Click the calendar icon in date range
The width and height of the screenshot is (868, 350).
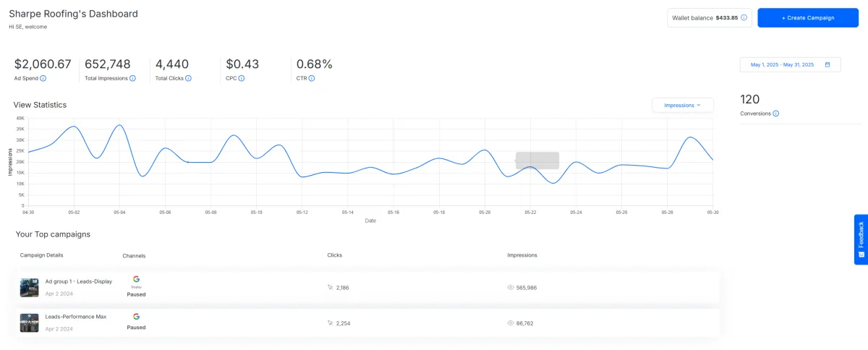pos(827,65)
